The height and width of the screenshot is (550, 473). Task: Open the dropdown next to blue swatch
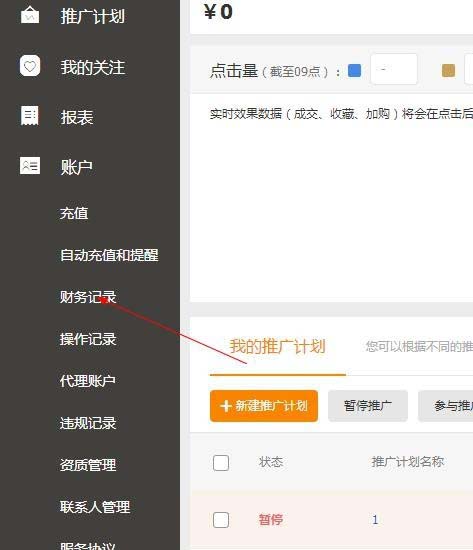(x=394, y=69)
